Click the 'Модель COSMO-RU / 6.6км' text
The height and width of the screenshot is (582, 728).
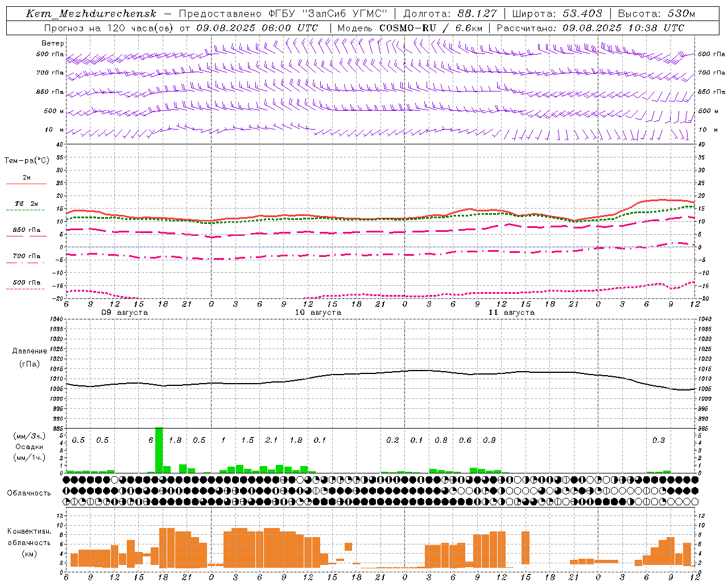(410, 28)
